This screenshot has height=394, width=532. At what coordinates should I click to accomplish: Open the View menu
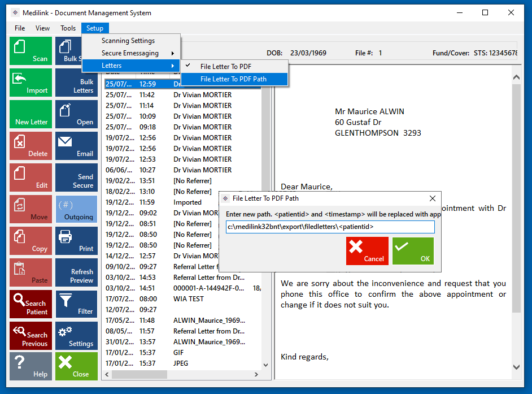(x=43, y=28)
